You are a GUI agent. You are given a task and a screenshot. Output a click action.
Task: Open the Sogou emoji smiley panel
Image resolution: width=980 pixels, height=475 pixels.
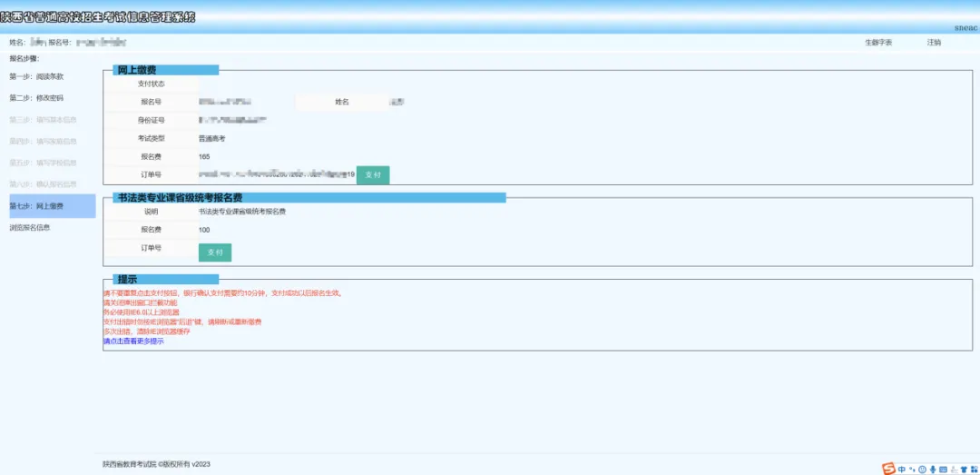click(922, 469)
